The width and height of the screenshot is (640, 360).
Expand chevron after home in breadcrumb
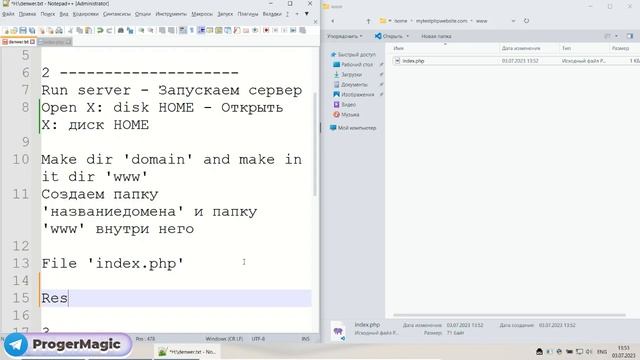click(411, 21)
